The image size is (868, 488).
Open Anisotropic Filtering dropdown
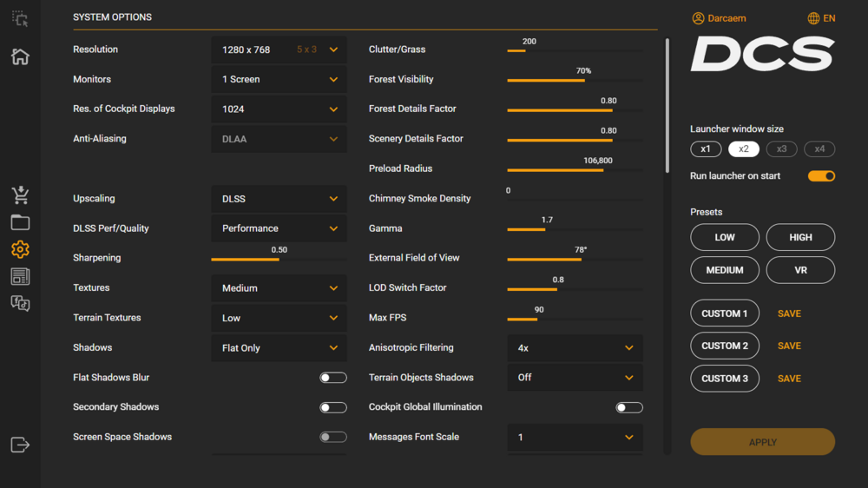[x=575, y=348]
